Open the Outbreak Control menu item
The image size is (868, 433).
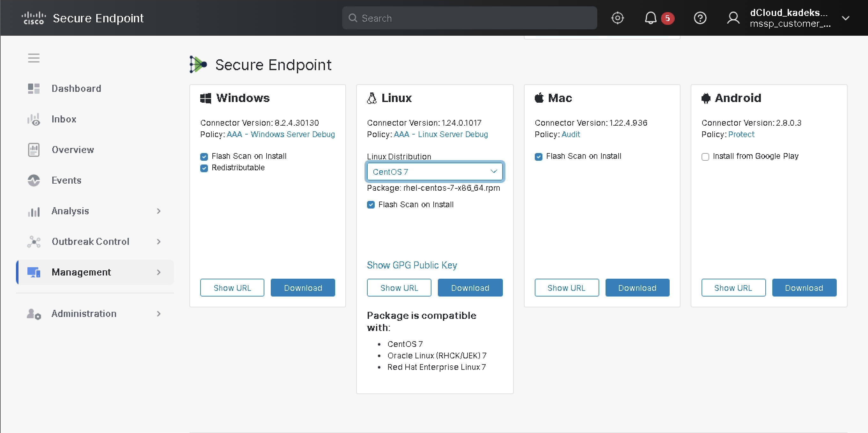(90, 242)
